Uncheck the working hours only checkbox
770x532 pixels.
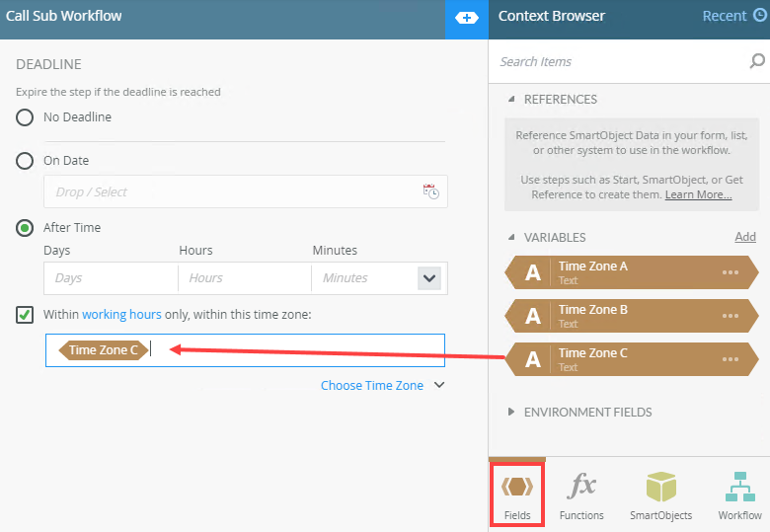pos(26,315)
